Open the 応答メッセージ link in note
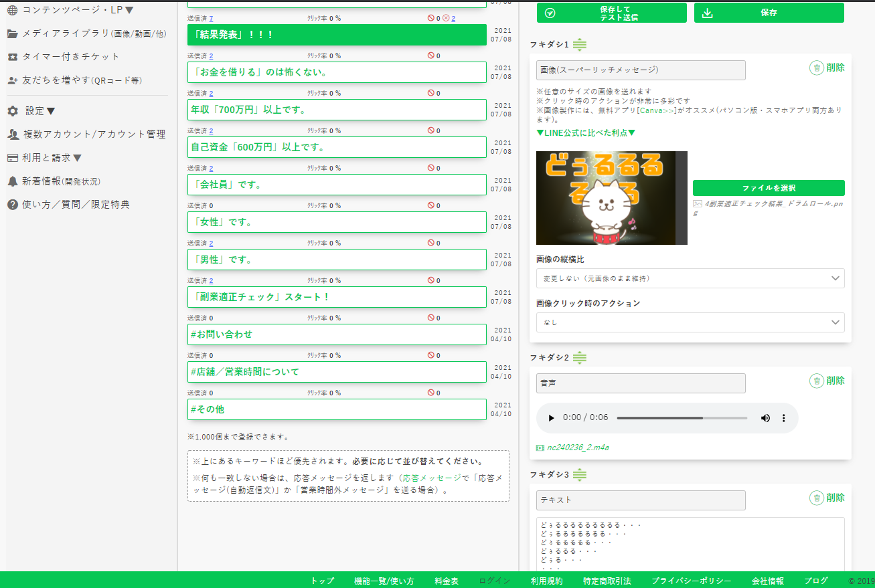The height and width of the screenshot is (588, 875). (432, 478)
